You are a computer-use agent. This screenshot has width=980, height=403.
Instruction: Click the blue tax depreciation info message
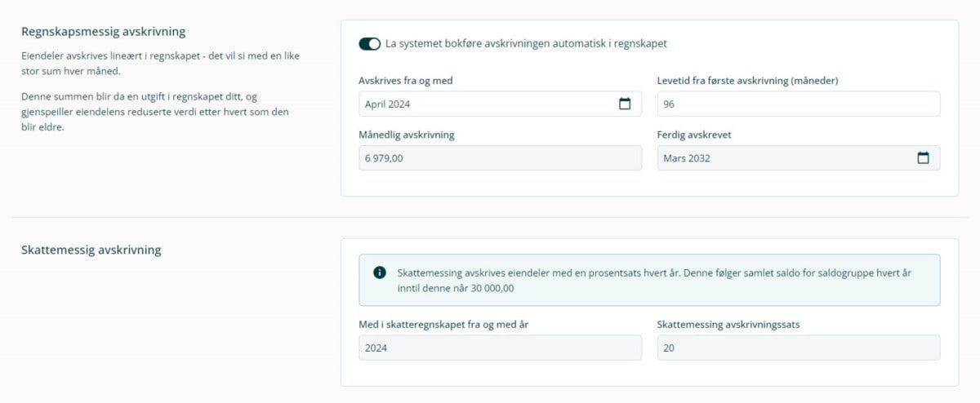(653, 280)
